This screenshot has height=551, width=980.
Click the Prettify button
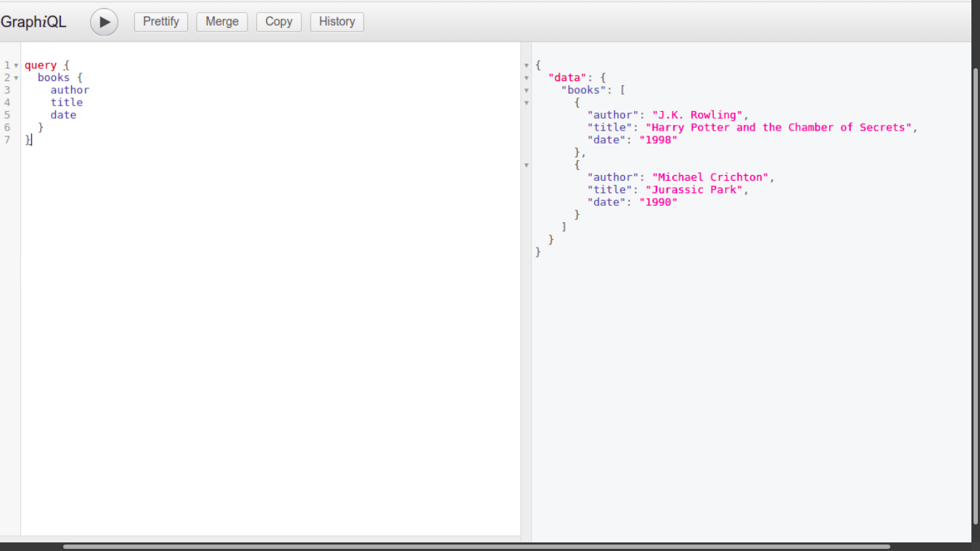tap(161, 22)
